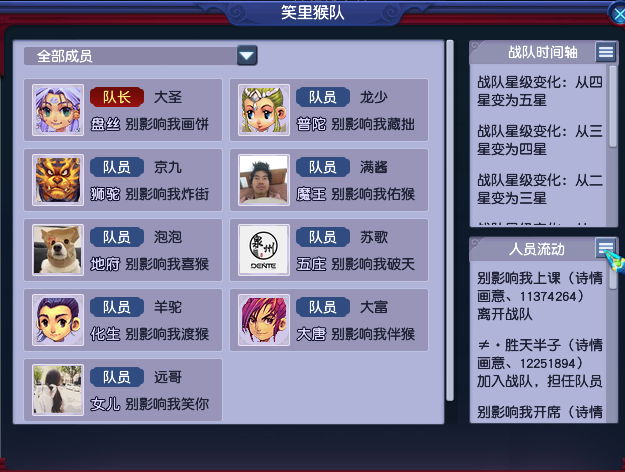The height and width of the screenshot is (472, 625).
Task: Click the 别影响我上课 离开战队 entry
Action: (x=540, y=296)
